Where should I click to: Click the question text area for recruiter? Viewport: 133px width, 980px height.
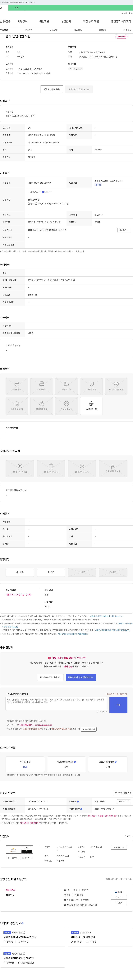pyautogui.click(x=56, y=703)
